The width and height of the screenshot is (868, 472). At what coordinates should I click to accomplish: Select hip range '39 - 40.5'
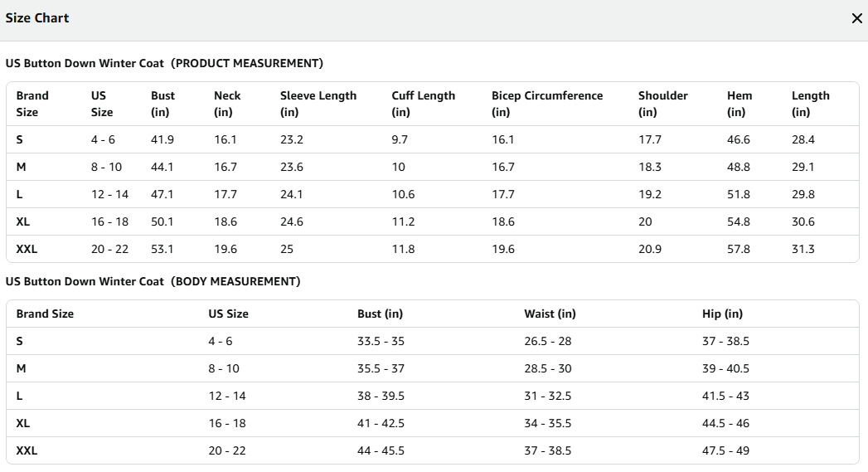(725, 368)
